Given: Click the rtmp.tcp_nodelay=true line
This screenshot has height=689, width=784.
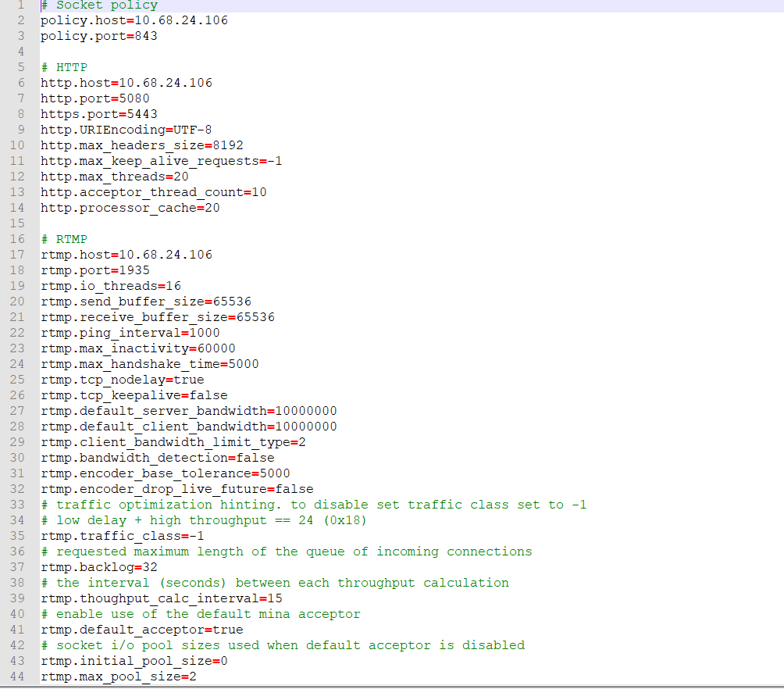Looking at the screenshot, I should (123, 380).
